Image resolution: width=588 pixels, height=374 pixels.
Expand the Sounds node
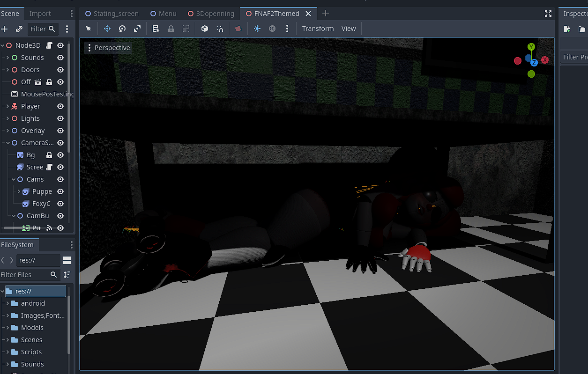click(x=7, y=58)
